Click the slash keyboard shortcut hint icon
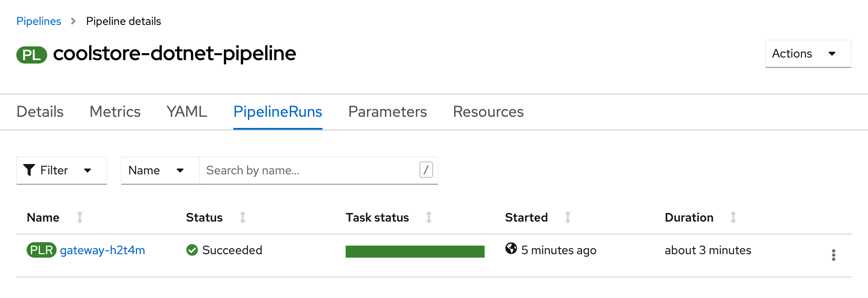Screen dimensions: 868x298 coord(426,170)
